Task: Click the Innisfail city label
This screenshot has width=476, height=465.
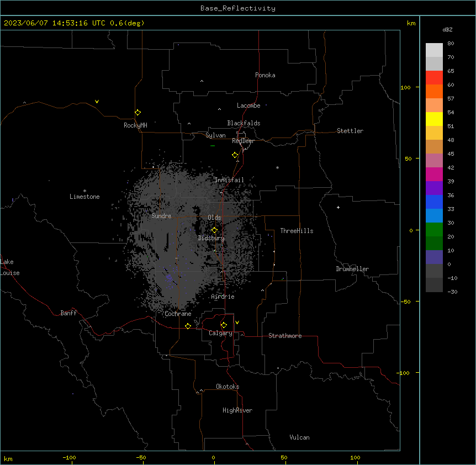Action: 229,180
